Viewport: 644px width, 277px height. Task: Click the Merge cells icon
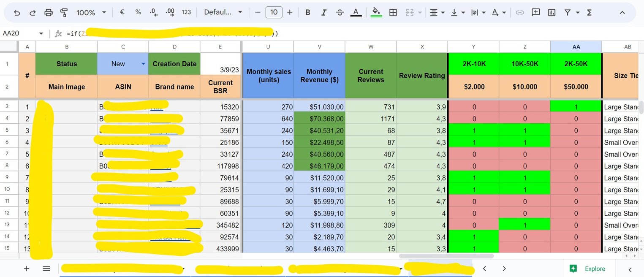(x=409, y=12)
